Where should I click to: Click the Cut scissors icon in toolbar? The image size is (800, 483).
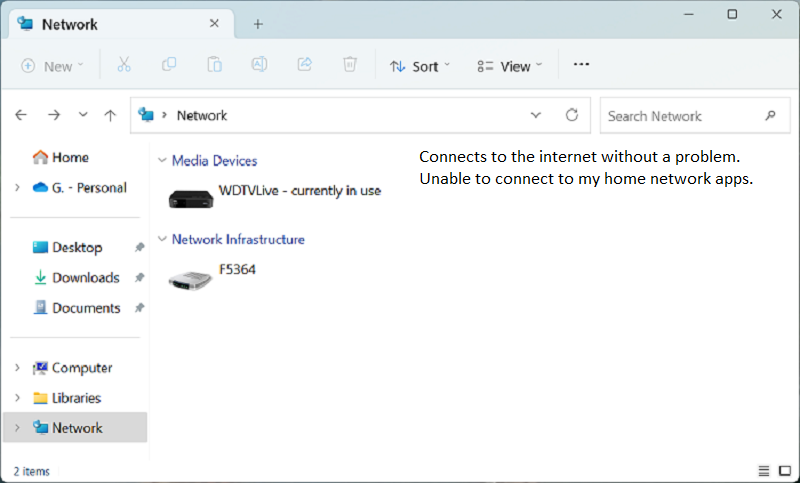coord(124,65)
